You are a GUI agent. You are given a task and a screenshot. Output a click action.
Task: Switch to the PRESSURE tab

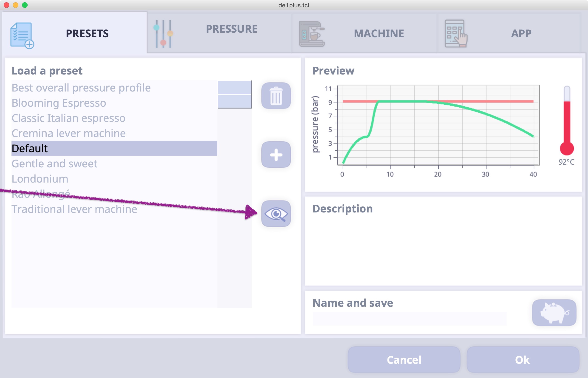[x=232, y=29]
